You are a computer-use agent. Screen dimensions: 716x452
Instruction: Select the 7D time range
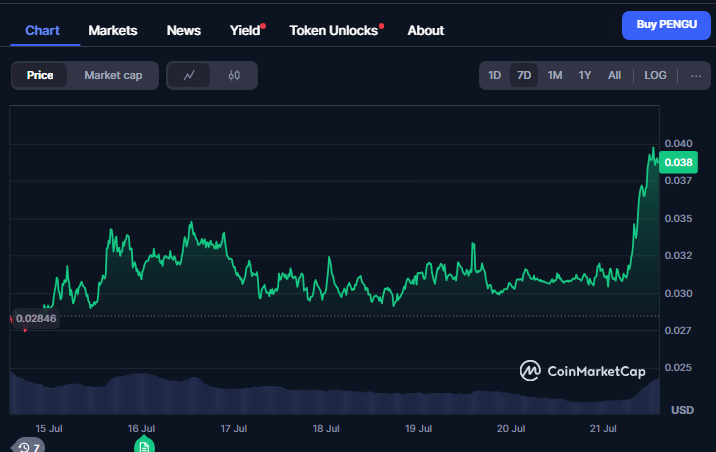[x=524, y=75]
